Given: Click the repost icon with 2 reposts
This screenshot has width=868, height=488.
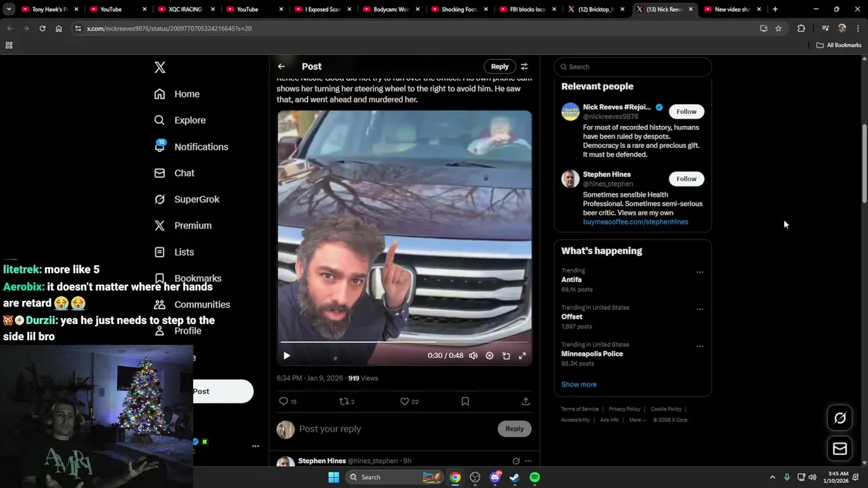Looking at the screenshot, I should click(x=347, y=401).
